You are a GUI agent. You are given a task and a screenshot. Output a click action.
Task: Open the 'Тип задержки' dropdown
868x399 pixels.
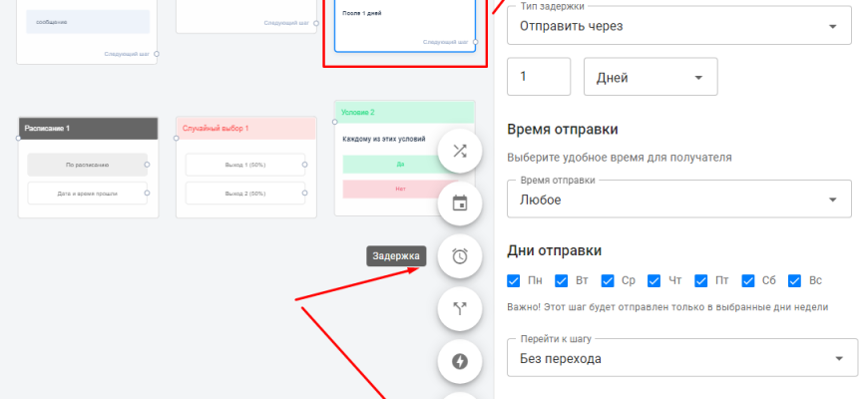coord(678,26)
